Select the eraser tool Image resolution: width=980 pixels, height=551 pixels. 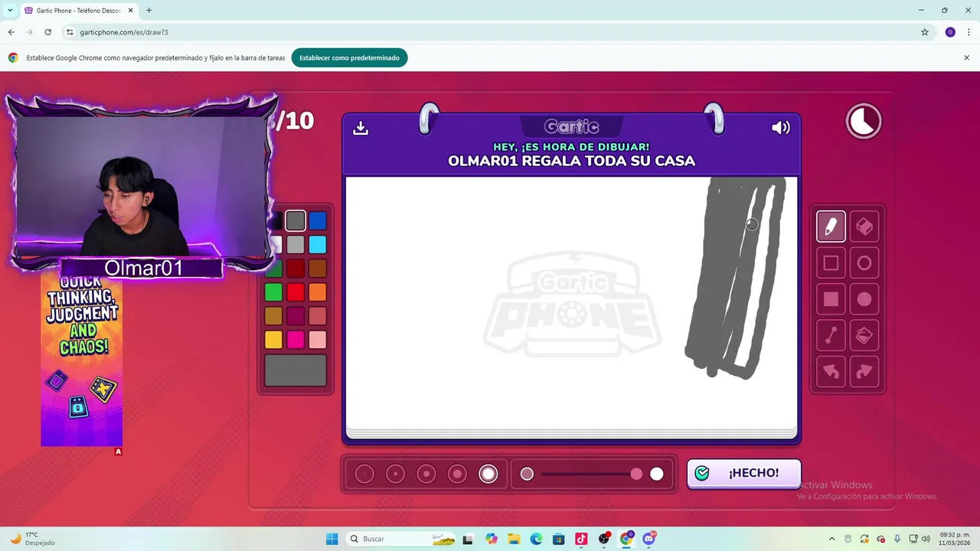click(x=864, y=227)
